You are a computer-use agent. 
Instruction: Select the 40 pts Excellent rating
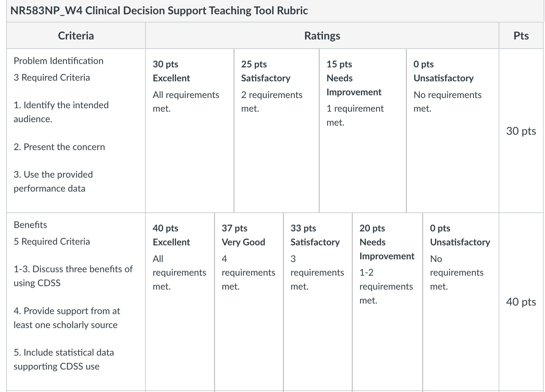[180, 301]
